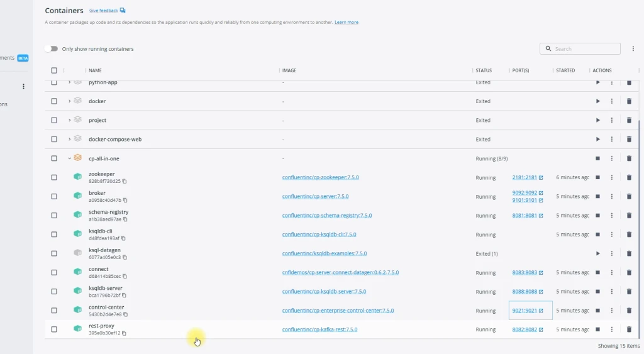Image resolution: width=644 pixels, height=354 pixels.
Task: Expand the docker-compose-web group
Action: tap(69, 140)
